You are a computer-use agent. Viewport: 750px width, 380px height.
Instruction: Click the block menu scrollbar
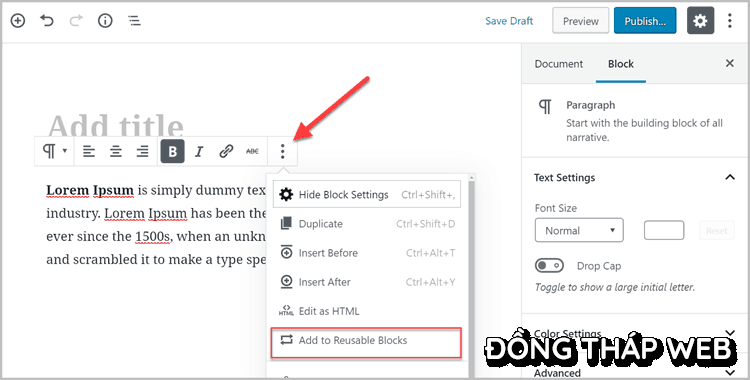472,278
